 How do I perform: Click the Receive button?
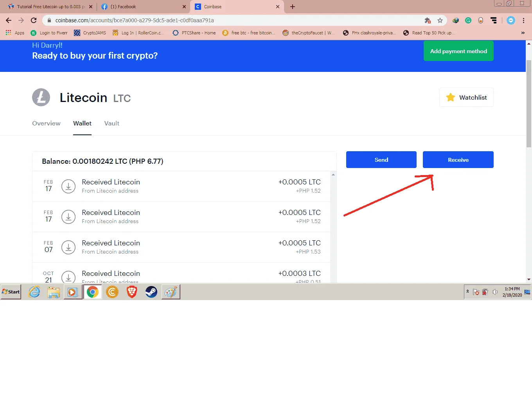(x=458, y=159)
